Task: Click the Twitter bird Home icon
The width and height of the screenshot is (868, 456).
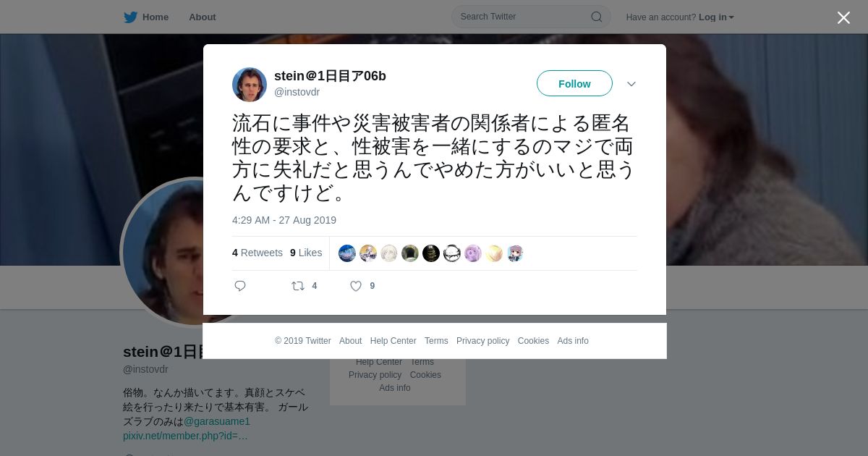Action: (x=130, y=17)
